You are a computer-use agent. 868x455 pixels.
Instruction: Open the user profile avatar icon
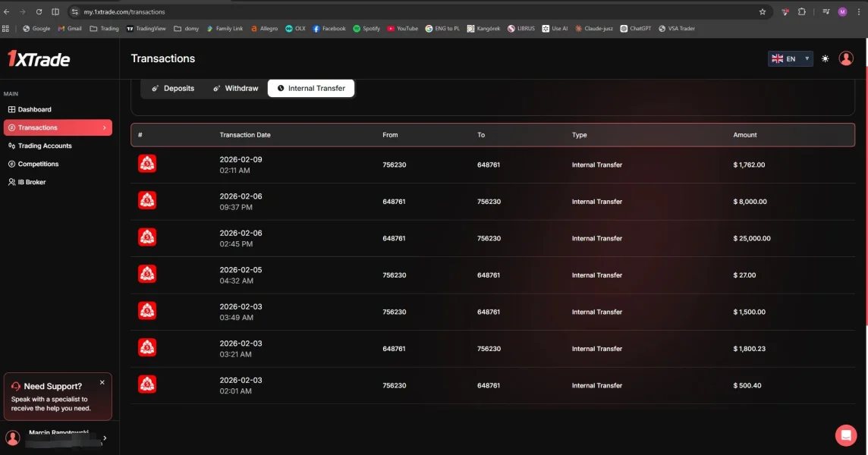click(846, 58)
